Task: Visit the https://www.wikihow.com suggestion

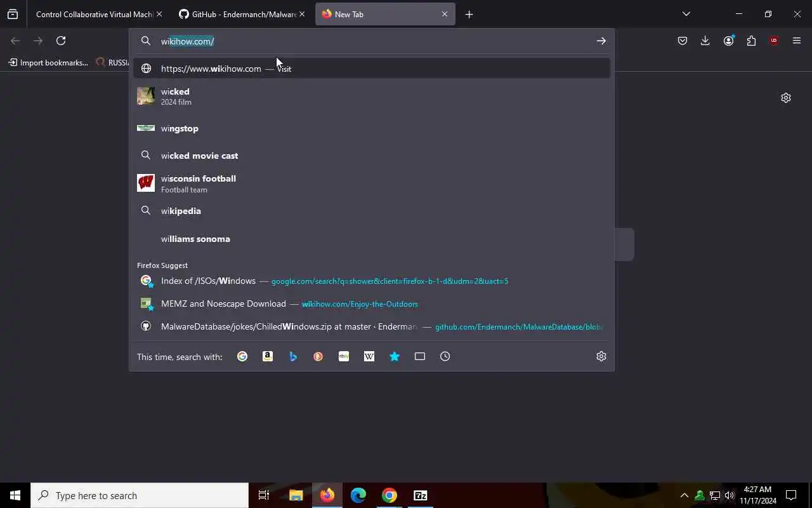Action: [x=372, y=69]
